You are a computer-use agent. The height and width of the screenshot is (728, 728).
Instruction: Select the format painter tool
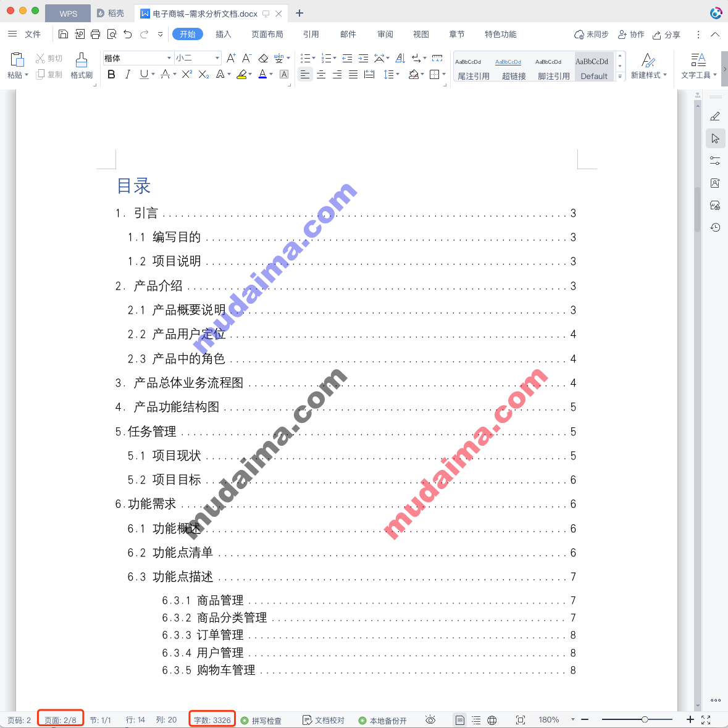point(81,66)
